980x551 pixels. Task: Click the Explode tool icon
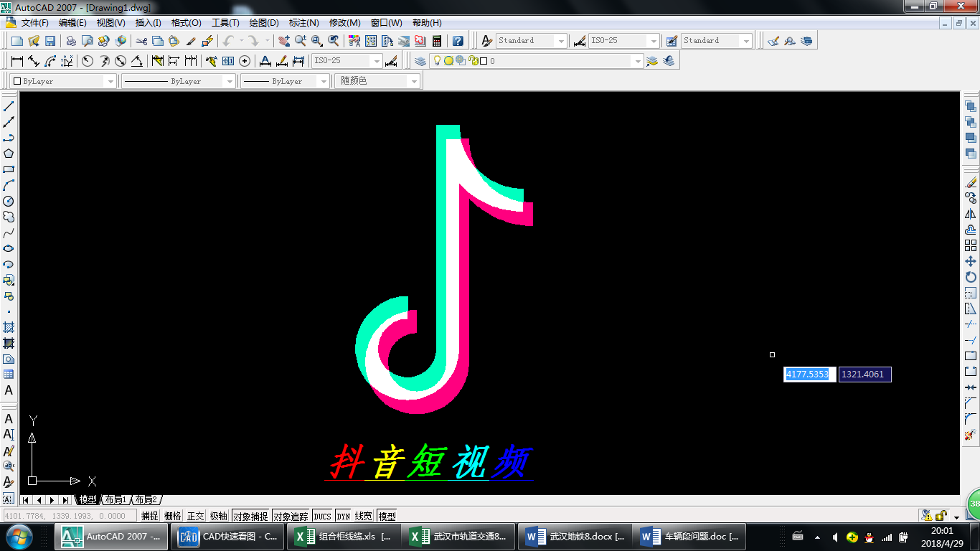click(x=971, y=435)
